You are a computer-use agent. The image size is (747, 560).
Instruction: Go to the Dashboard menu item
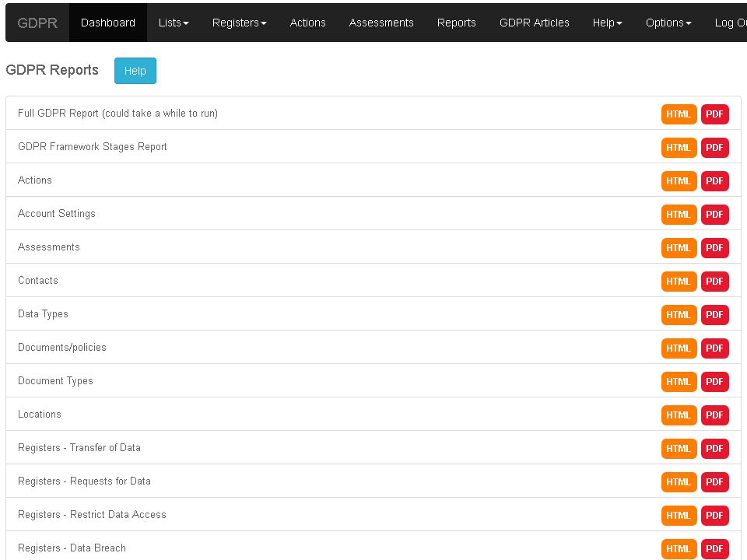[108, 23]
